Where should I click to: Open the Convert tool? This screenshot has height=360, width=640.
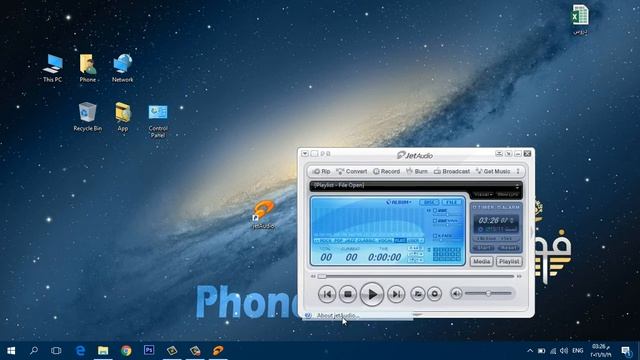click(x=351, y=171)
